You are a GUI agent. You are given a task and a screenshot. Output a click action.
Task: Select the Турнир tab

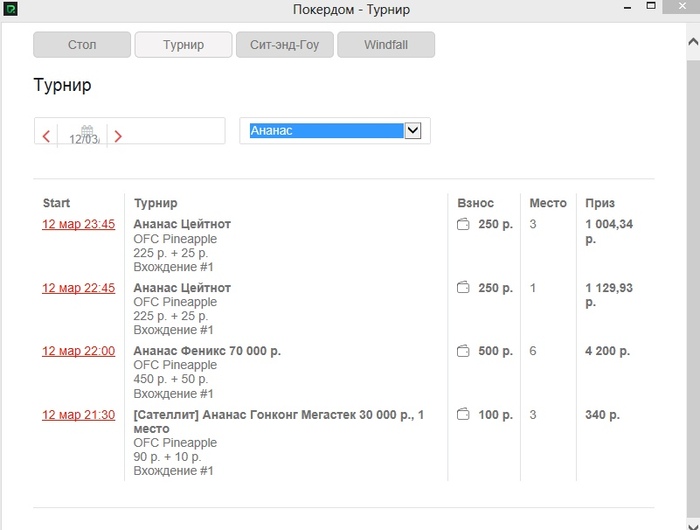(183, 45)
